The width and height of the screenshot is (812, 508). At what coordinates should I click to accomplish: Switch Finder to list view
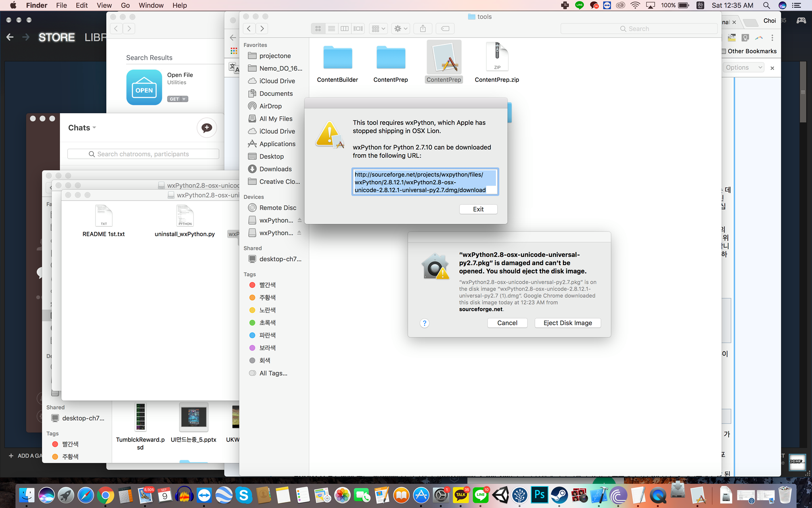tap(331, 29)
